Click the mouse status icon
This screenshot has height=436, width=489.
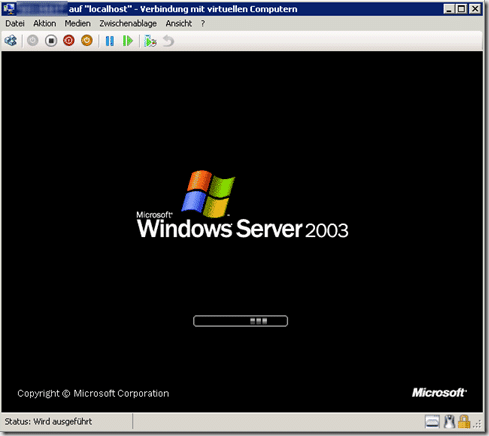coord(449,422)
